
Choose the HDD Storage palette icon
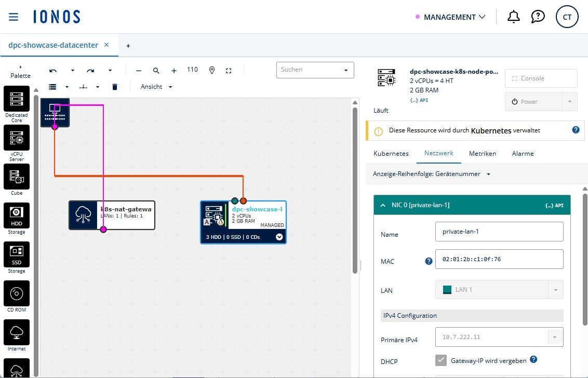tap(17, 215)
